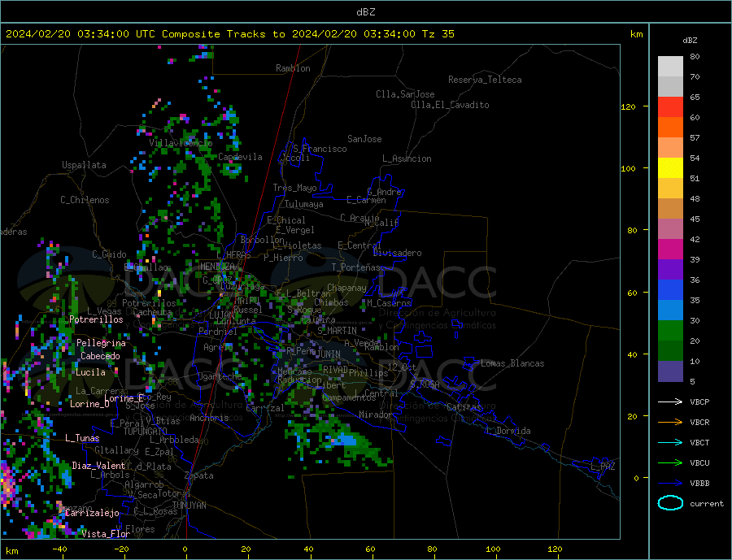
Task: Click the blue 30–35 dBZ echo cell below Mirador
Action: [347, 440]
